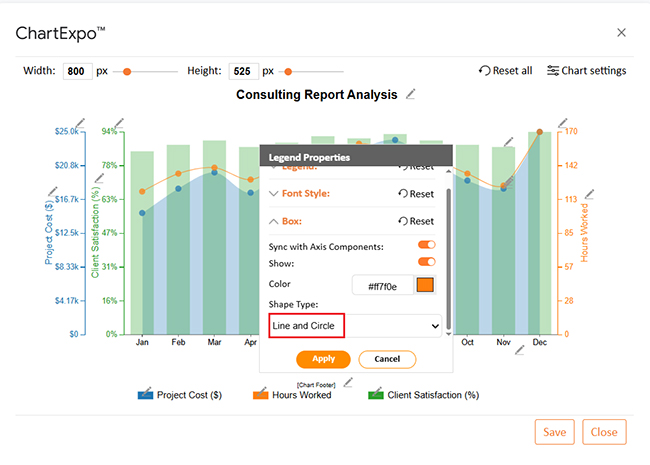Click the Height px input field
The height and width of the screenshot is (465, 650).
coord(243,71)
